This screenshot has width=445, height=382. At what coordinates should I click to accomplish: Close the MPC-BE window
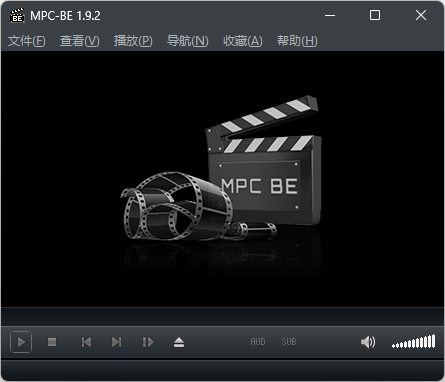421,15
